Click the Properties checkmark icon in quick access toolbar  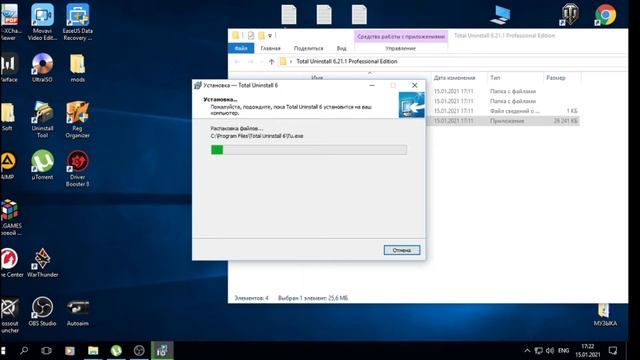[x=251, y=36]
